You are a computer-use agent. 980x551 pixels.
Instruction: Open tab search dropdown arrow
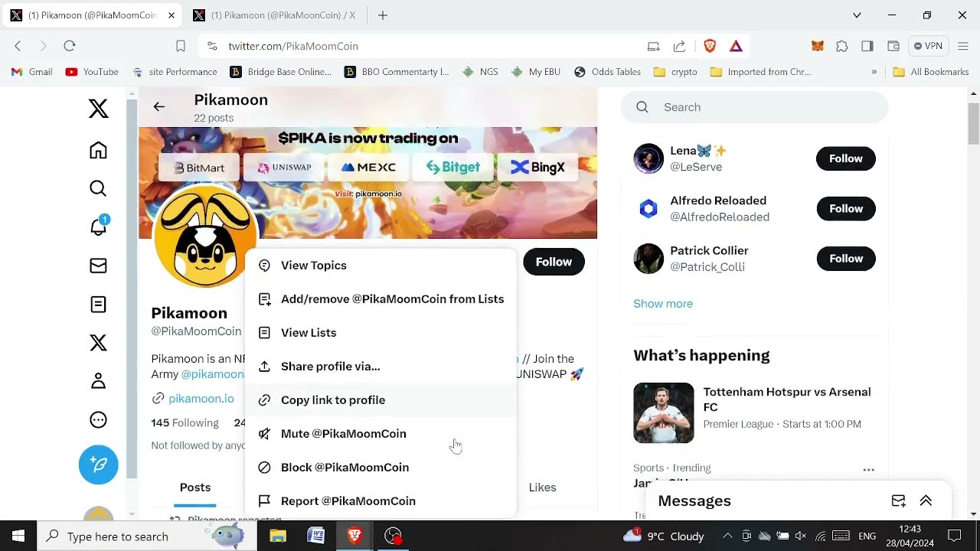coord(857,15)
